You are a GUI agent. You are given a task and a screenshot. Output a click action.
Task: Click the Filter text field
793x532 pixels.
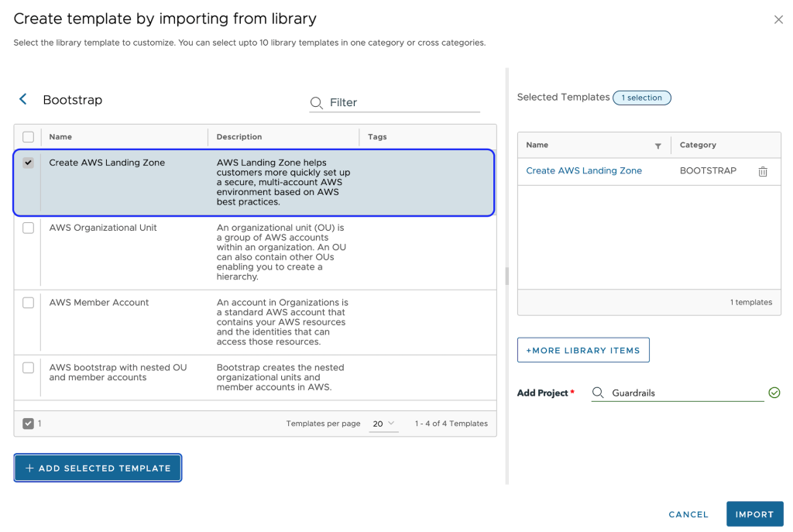coord(403,102)
